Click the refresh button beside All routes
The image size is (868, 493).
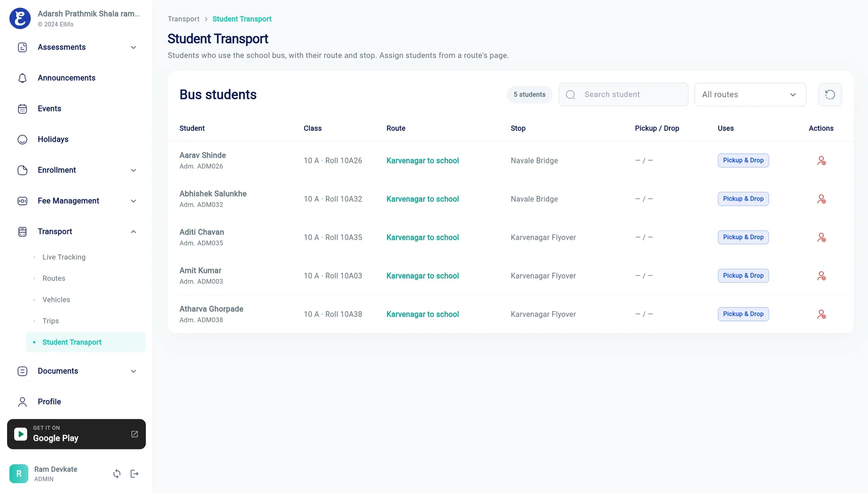click(x=830, y=94)
